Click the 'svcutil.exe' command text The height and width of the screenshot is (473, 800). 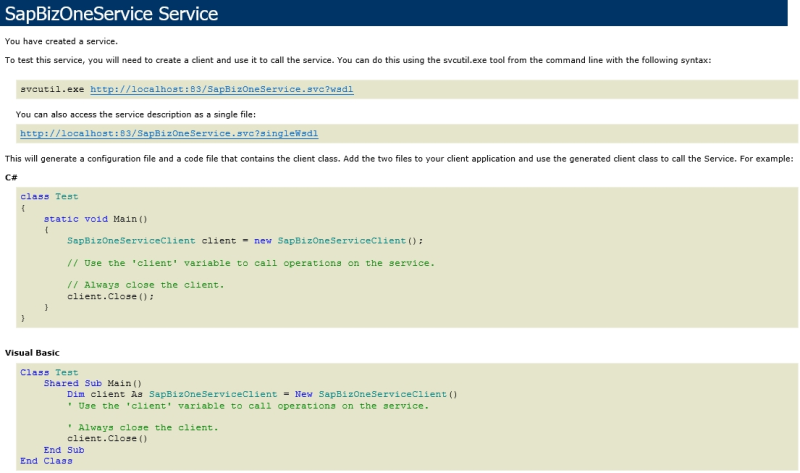tap(52, 89)
